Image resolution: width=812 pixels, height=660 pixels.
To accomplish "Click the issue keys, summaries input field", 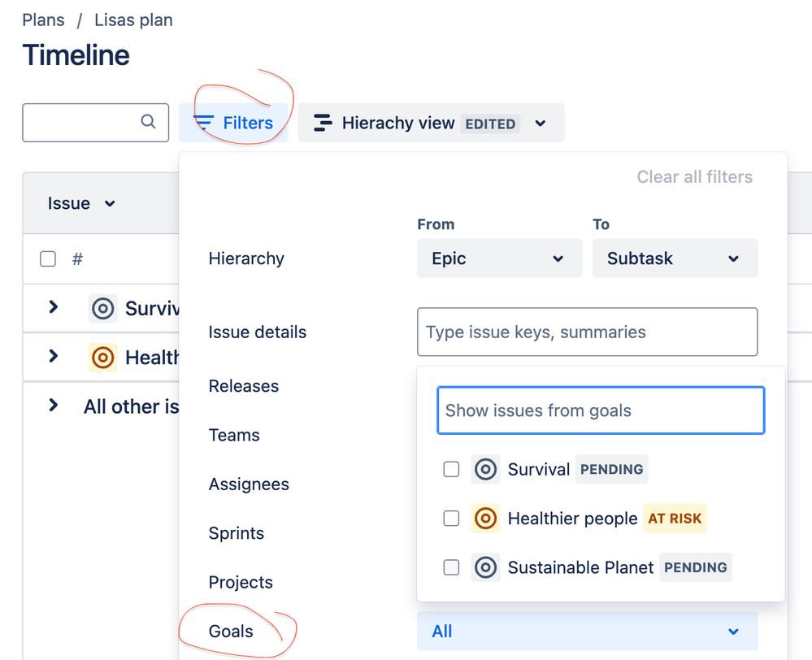I will tap(587, 332).
